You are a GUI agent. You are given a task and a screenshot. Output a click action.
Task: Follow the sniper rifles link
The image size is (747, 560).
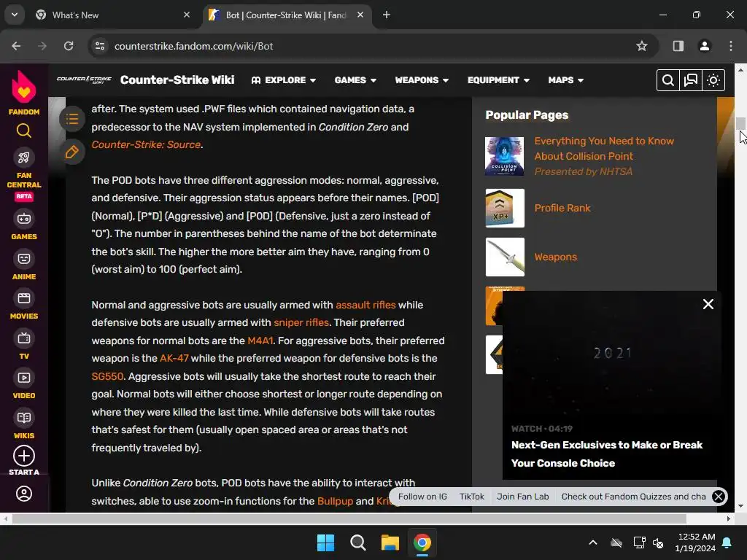(x=301, y=322)
